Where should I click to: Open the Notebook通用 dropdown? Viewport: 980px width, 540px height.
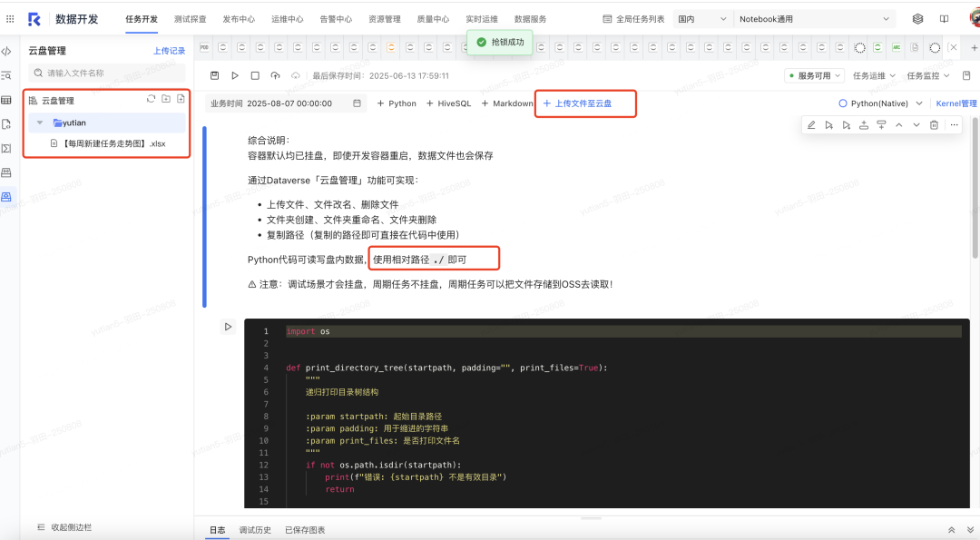[x=814, y=19]
